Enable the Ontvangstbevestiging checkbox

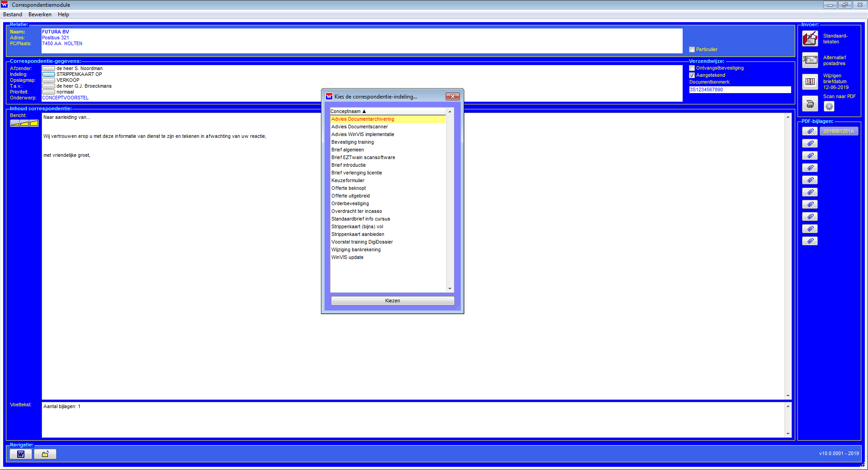692,68
